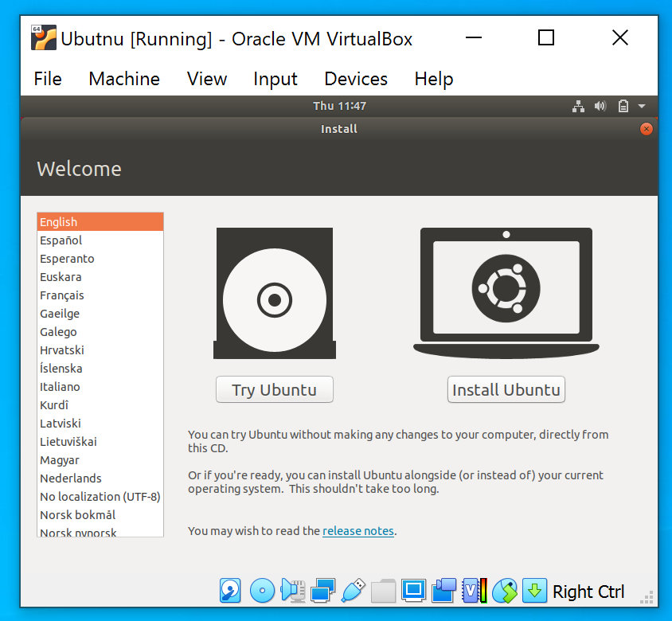The width and height of the screenshot is (672, 621).
Task: Minimize the VirtualBox window
Action: [x=474, y=37]
